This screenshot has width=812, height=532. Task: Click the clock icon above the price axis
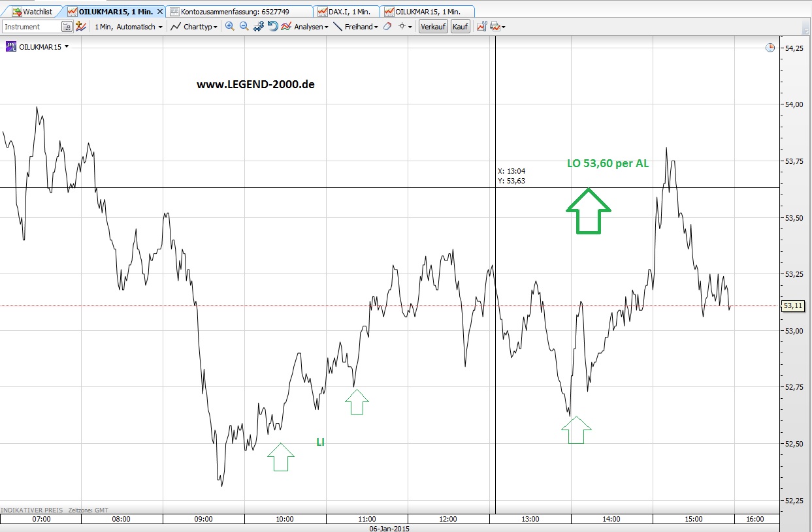pos(770,47)
